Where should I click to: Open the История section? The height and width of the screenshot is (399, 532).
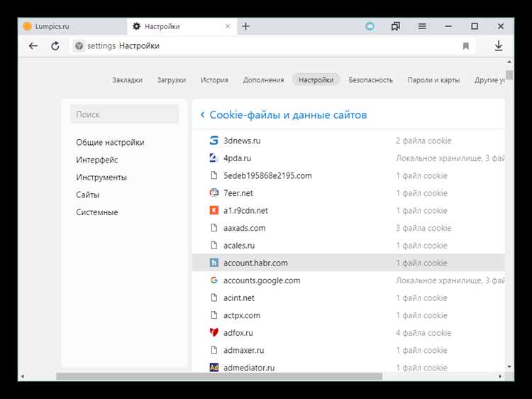pyautogui.click(x=214, y=80)
